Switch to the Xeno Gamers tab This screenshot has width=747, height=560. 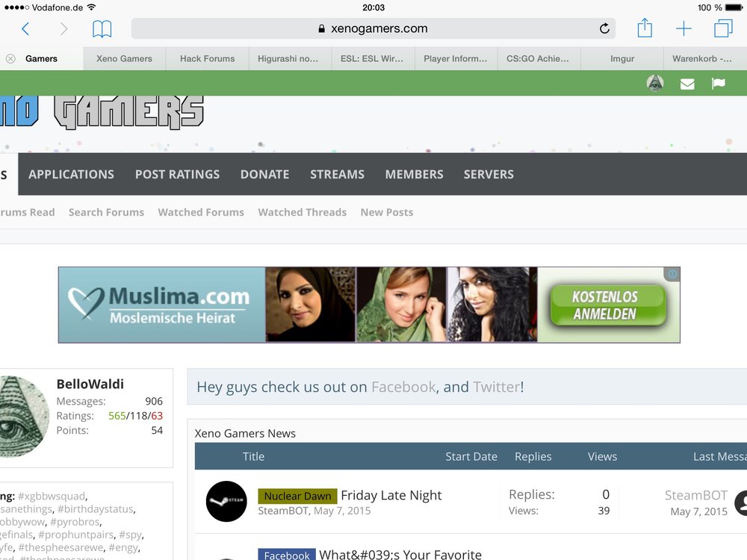click(x=124, y=58)
